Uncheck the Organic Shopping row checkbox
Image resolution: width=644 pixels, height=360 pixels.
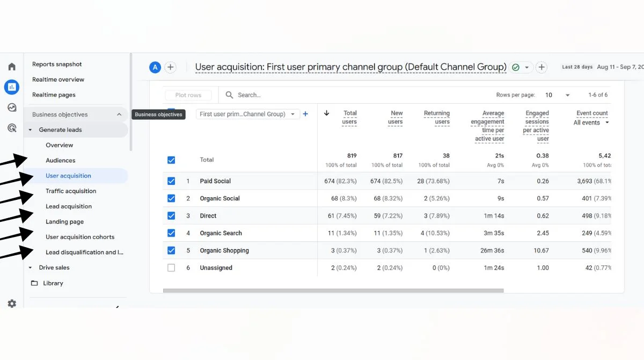click(x=171, y=250)
